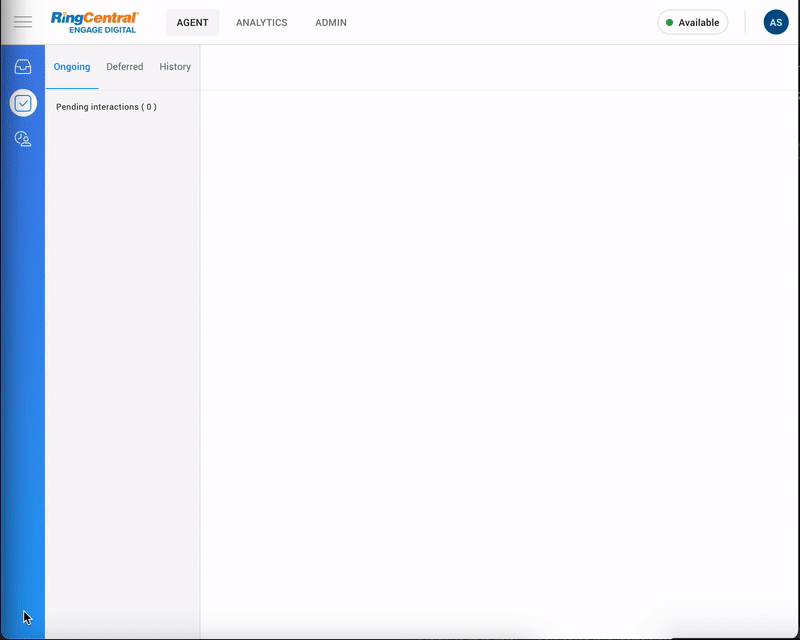Screen dimensions: 800x640
Task: Click the ENGAGE DIGITAL text under the logo
Action: click(102, 30)
